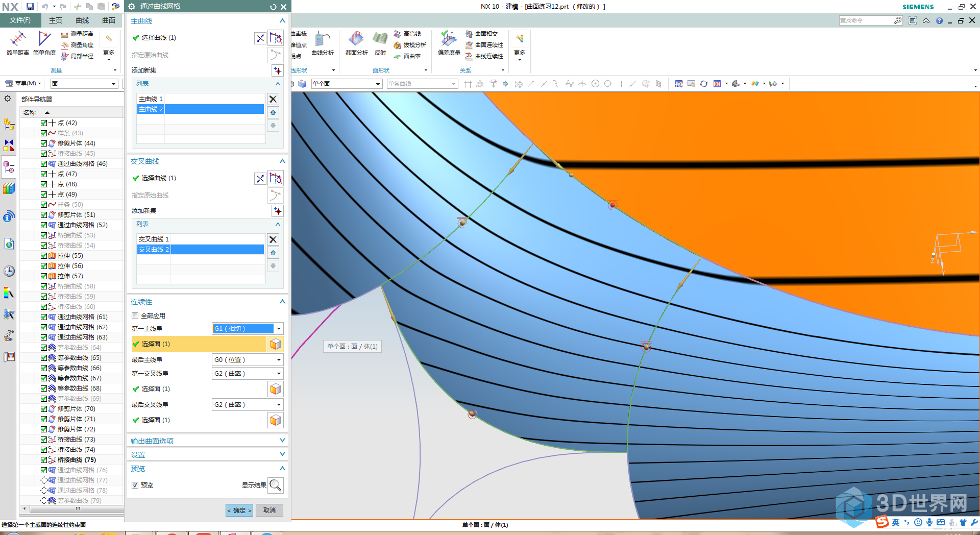Viewport: 980px width, 535px height.
Task: Select the Draft Analysis tool
Action: [410, 45]
